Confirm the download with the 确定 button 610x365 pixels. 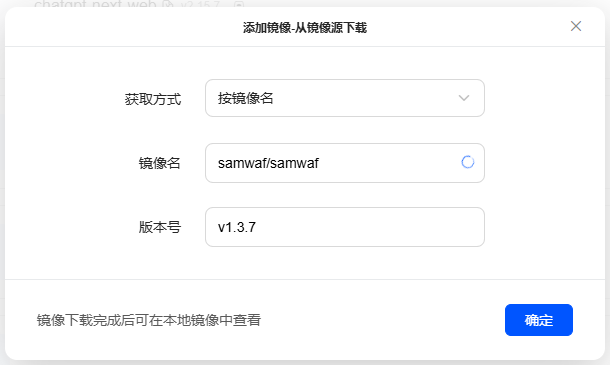click(539, 320)
